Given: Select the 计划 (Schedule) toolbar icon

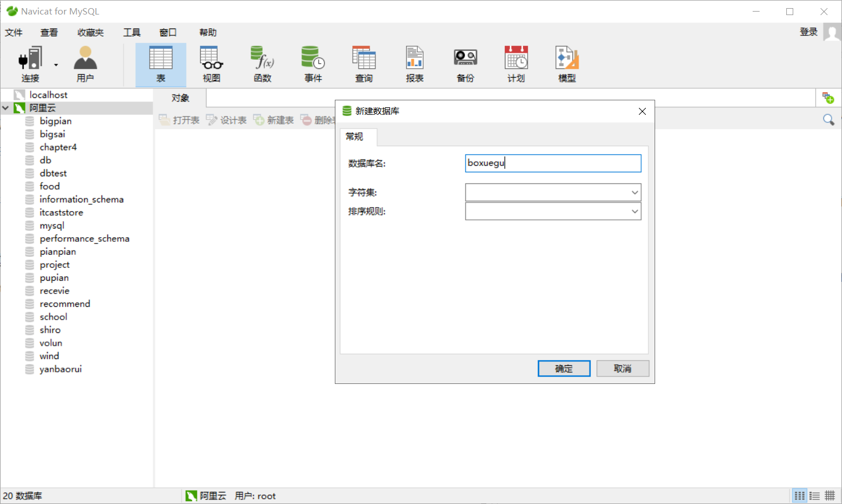Looking at the screenshot, I should pos(516,64).
